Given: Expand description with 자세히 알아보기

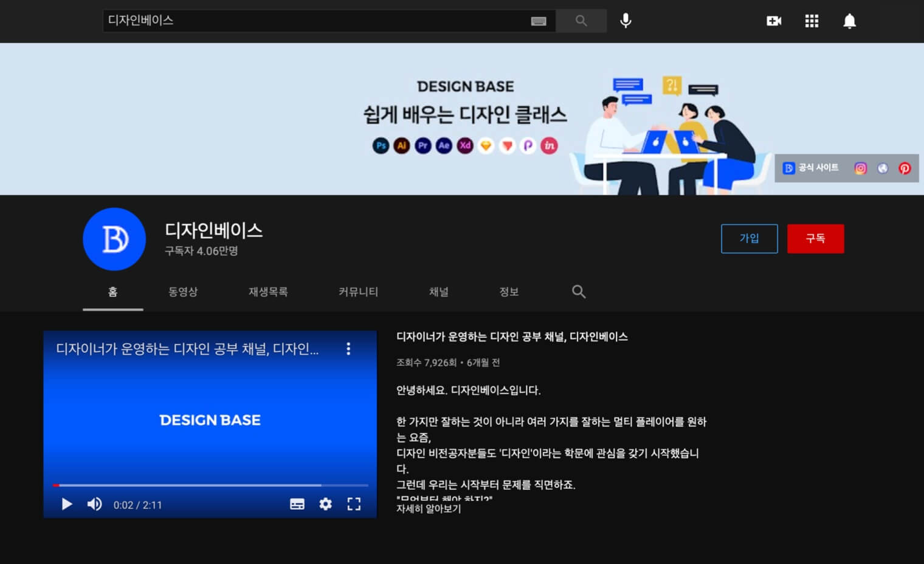Looking at the screenshot, I should pos(429,509).
